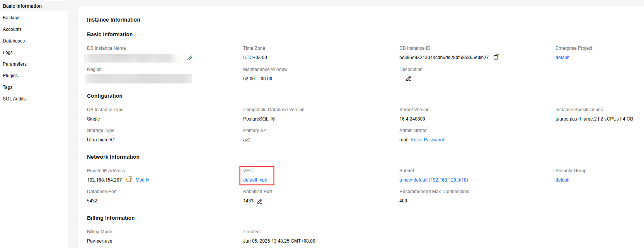Click recommended max connections 400
Screen dimensions: 644x248
[403, 201]
